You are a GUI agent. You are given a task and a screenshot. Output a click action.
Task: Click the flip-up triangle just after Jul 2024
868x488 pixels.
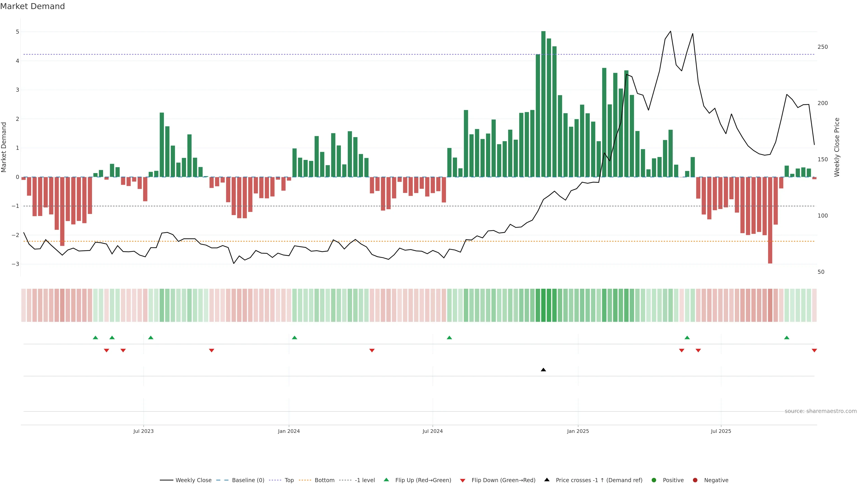pyautogui.click(x=449, y=338)
